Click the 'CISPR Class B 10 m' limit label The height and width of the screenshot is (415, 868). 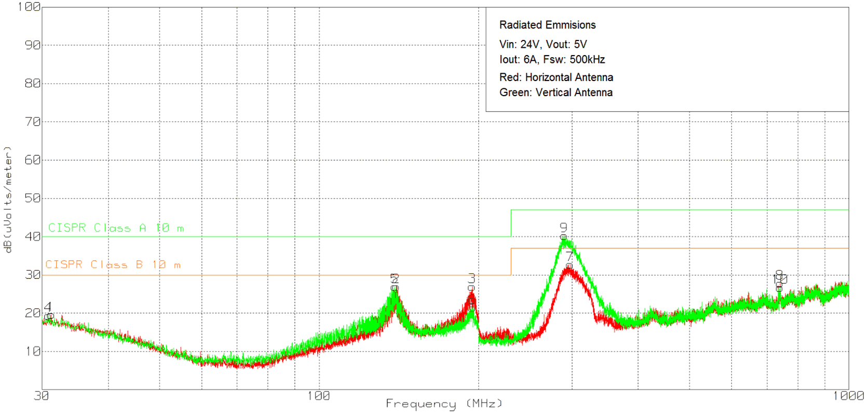pyautogui.click(x=113, y=264)
